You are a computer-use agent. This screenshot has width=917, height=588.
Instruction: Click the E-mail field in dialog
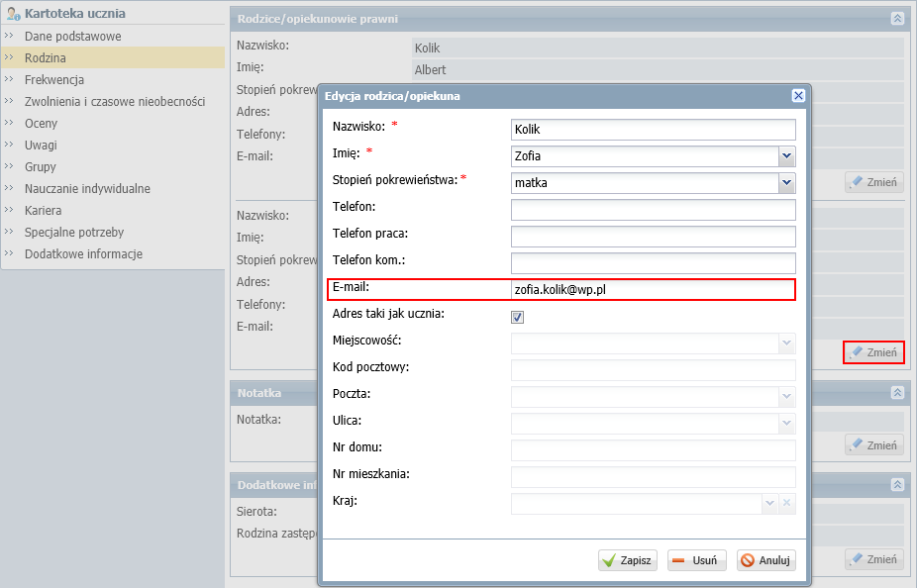pyautogui.click(x=654, y=289)
